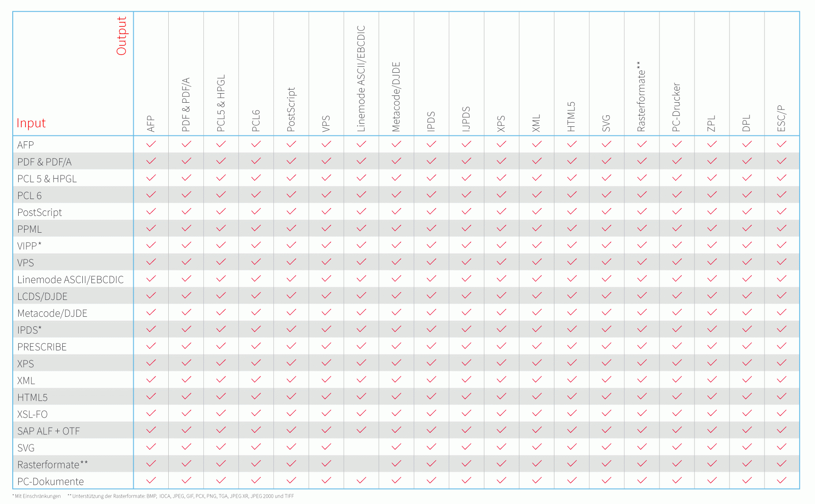815x504 pixels.
Task: Click the checkmark for PRESCRIBE to PC-Drucker
Action: (677, 346)
